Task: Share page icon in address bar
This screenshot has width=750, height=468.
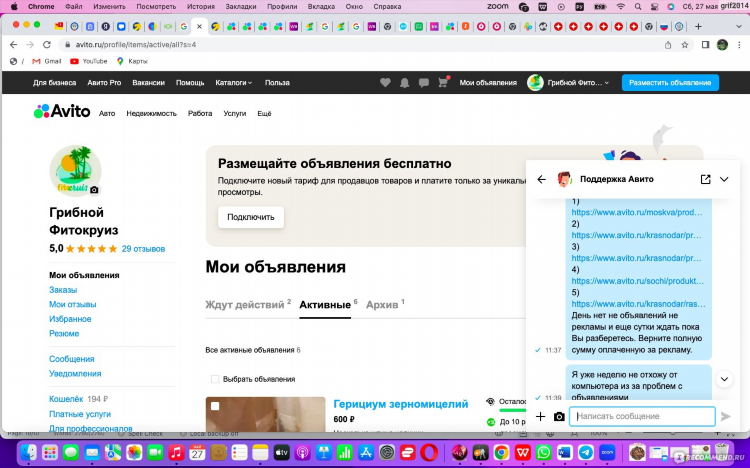Action: pos(668,45)
